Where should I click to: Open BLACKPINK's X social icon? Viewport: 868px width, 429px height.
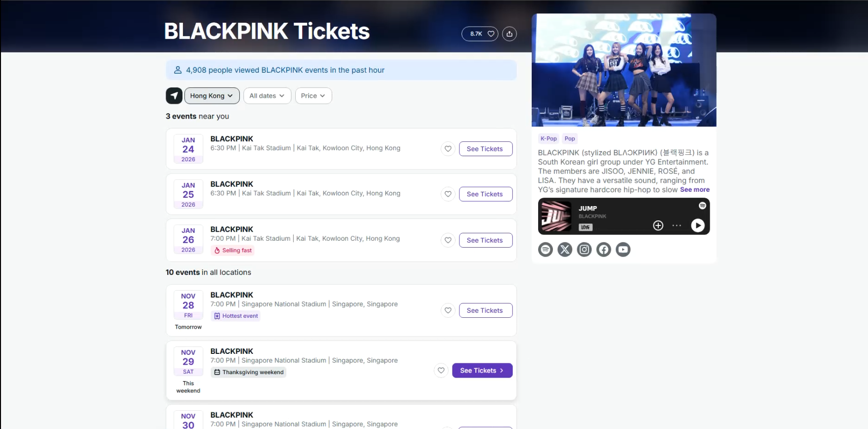[x=565, y=250]
